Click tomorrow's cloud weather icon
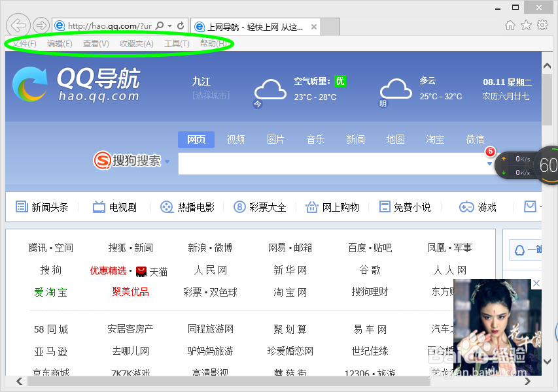The width and height of the screenshot is (558, 392). [x=396, y=90]
